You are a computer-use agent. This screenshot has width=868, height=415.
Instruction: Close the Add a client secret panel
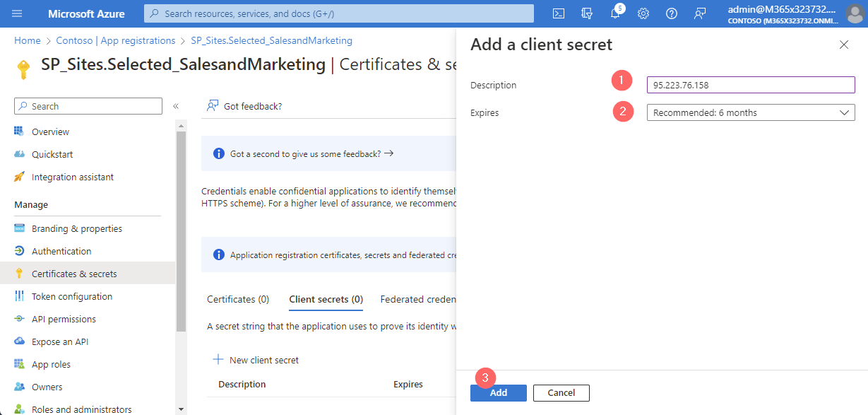pyautogui.click(x=843, y=45)
